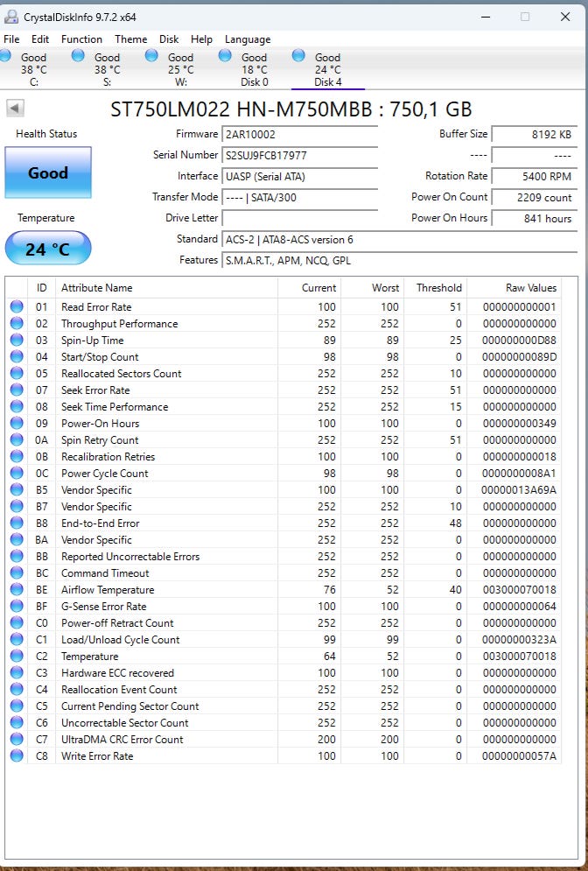
Task: Click the previous disk arrow button
Action: pyautogui.click(x=16, y=109)
